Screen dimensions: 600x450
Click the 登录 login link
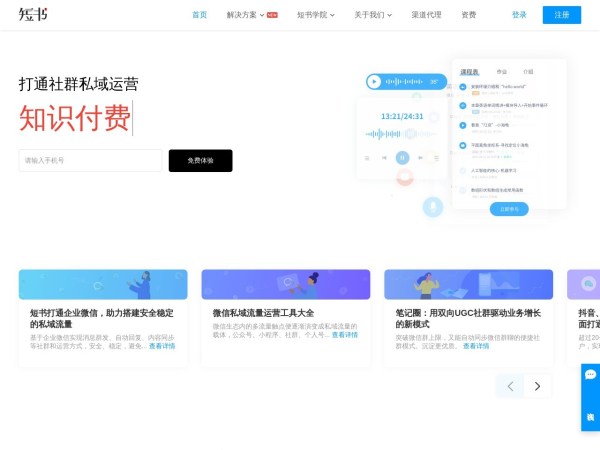coord(519,15)
